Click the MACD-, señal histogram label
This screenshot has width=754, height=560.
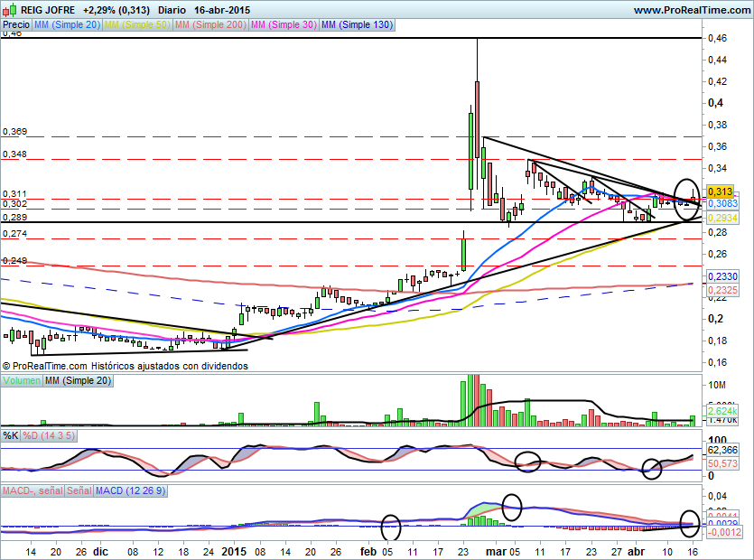(32, 490)
